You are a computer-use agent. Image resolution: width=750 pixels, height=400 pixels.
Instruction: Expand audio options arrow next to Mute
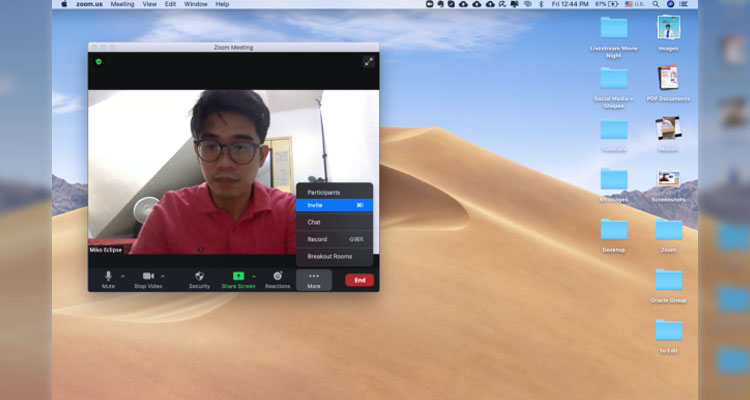[123, 276]
